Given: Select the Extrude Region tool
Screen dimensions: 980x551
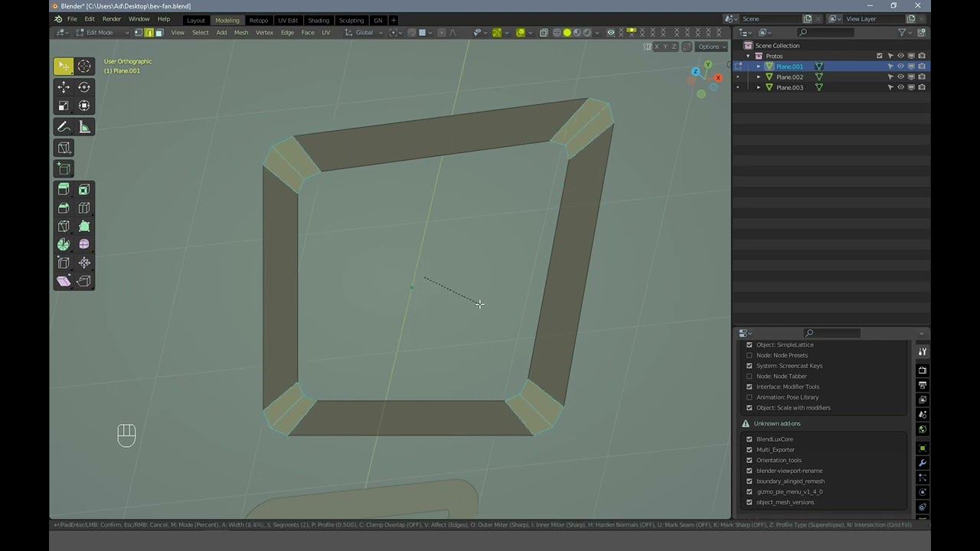Looking at the screenshot, I should pyautogui.click(x=64, y=189).
